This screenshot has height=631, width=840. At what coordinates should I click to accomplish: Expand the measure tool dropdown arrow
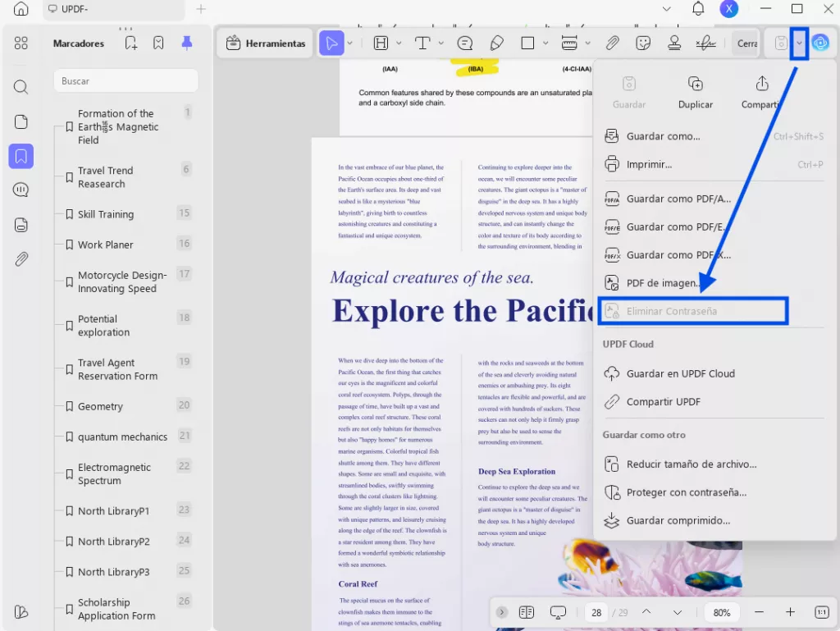(x=587, y=43)
